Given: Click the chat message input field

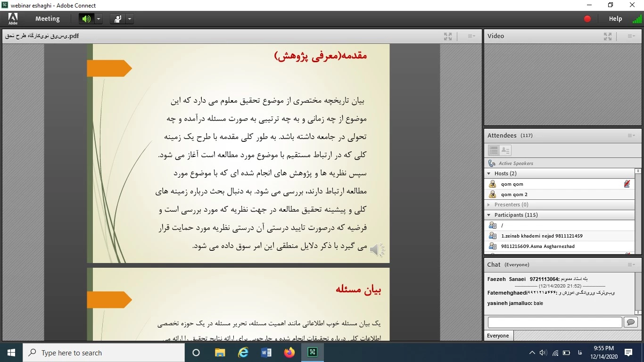Looking at the screenshot, I should (554, 322).
